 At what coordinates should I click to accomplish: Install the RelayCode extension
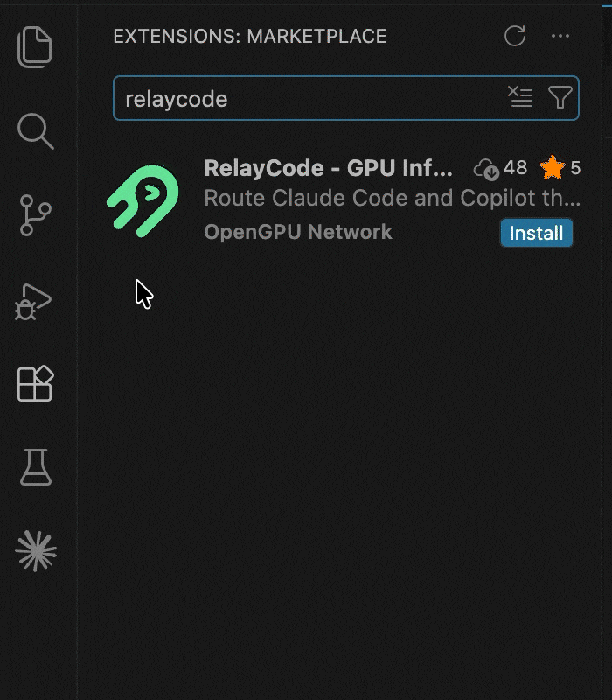(536, 233)
